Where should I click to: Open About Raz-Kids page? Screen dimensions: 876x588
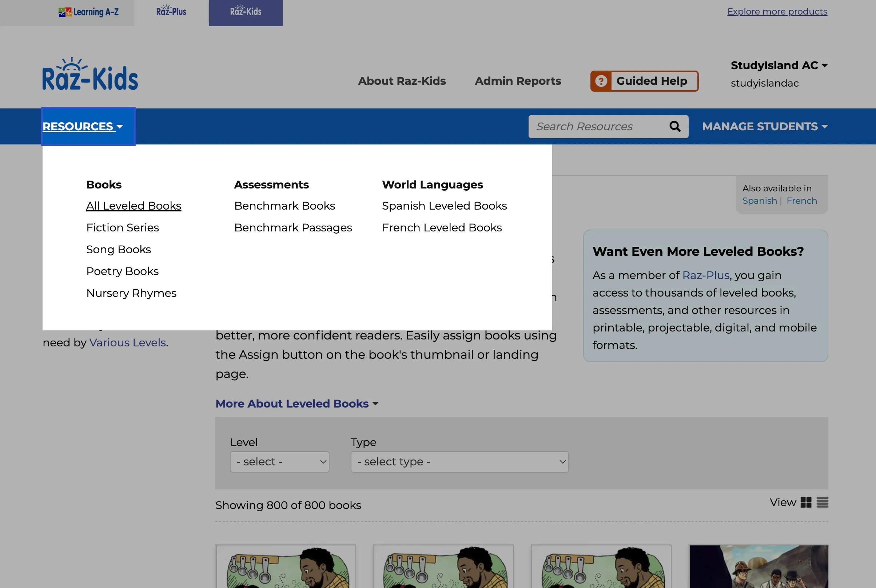402,81
